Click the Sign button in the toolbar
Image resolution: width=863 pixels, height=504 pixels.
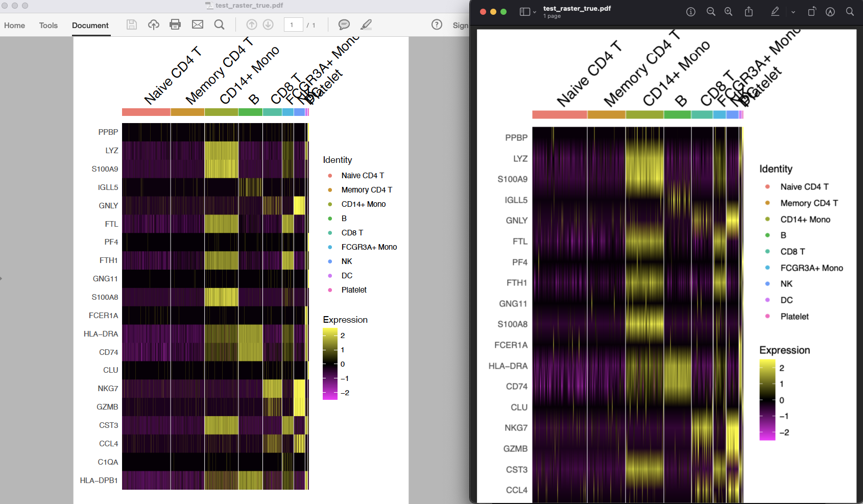461,25
